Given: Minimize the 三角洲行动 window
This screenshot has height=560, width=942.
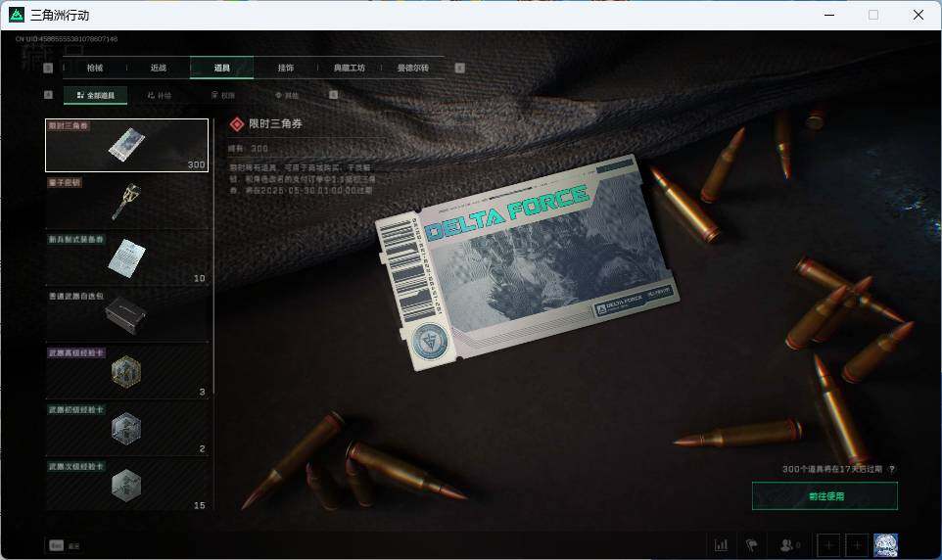Looking at the screenshot, I should [x=829, y=15].
